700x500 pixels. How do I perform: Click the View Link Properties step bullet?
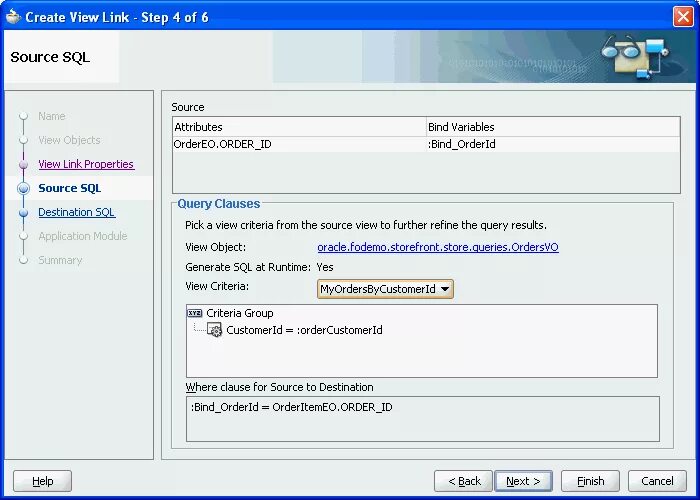click(x=23, y=164)
